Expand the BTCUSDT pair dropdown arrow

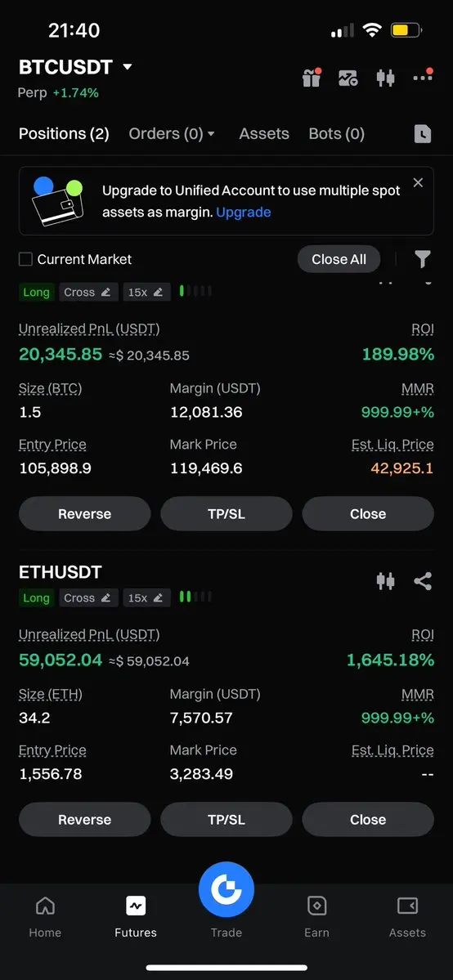click(128, 66)
